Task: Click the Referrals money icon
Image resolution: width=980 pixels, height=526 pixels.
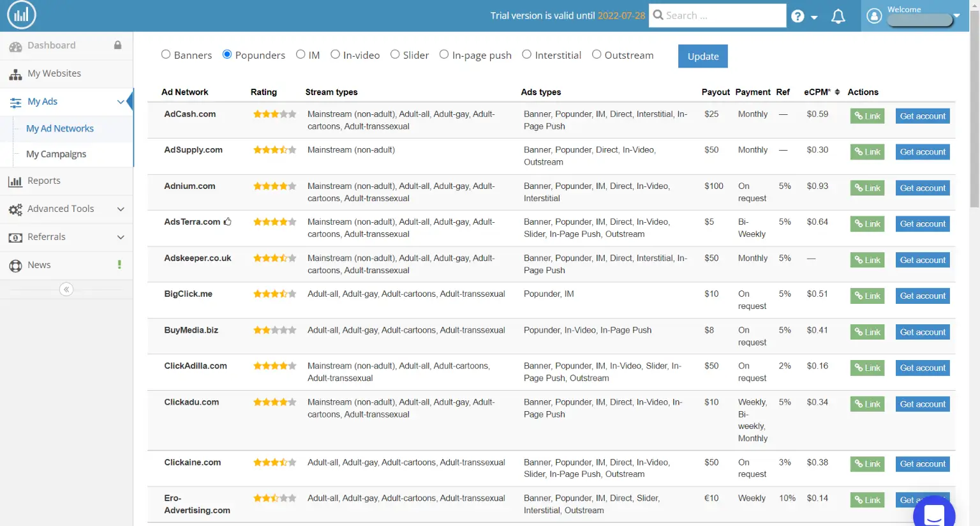Action: pyautogui.click(x=15, y=237)
